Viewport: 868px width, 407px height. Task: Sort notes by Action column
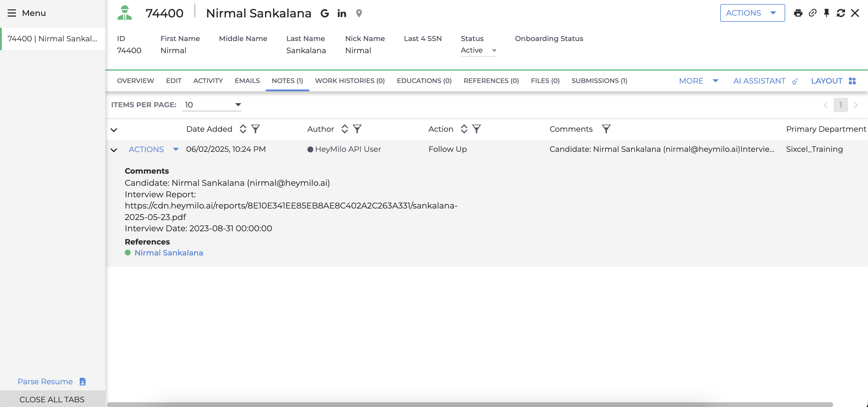pos(464,129)
